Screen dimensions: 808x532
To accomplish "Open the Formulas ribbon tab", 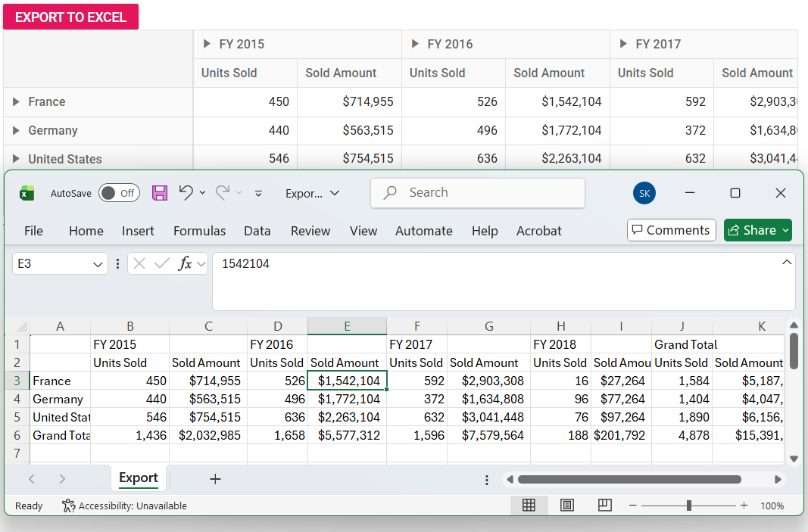I will 199,231.
